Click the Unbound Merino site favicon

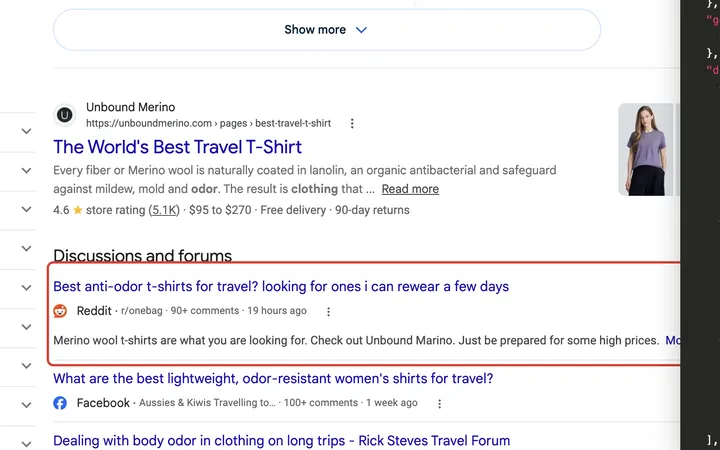tap(65, 115)
